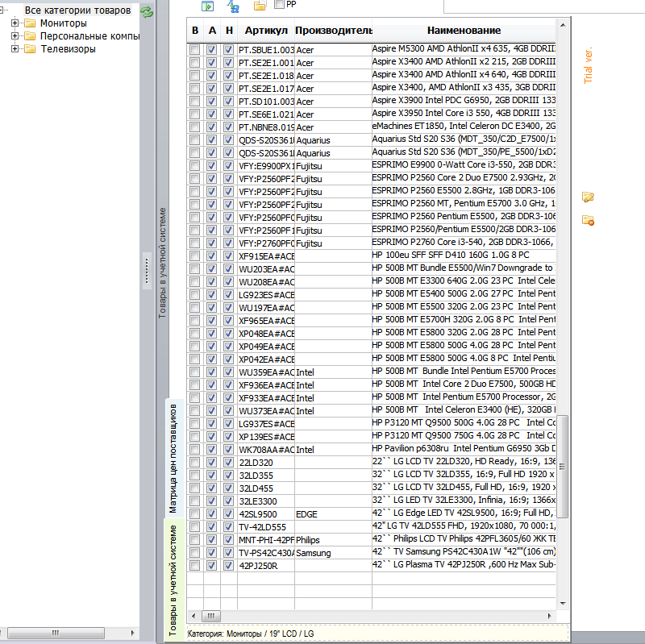Click table horizontal scrollbar right arrow

[x=550, y=616]
